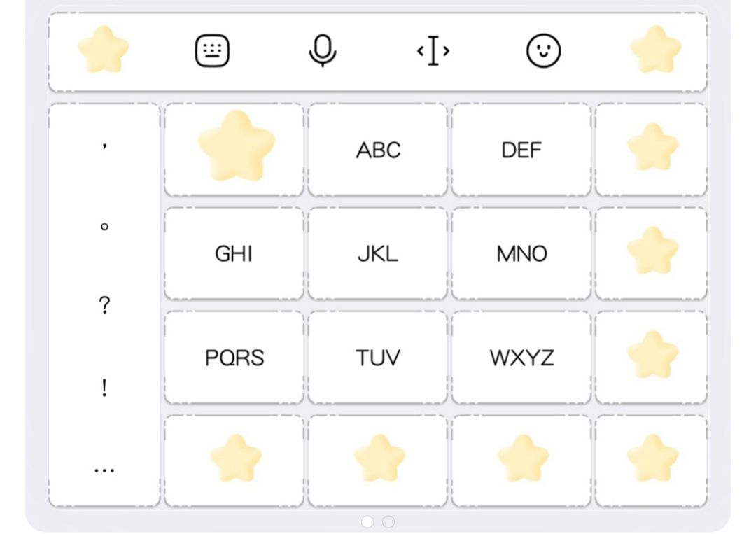Click the keyboard layout switch icon
Screen dimensions: 756x534
click(211, 51)
